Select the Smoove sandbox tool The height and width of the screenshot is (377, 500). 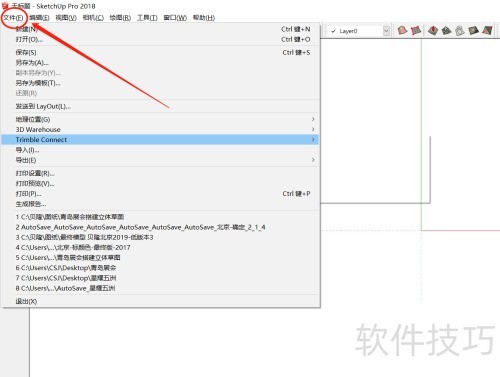(433, 31)
